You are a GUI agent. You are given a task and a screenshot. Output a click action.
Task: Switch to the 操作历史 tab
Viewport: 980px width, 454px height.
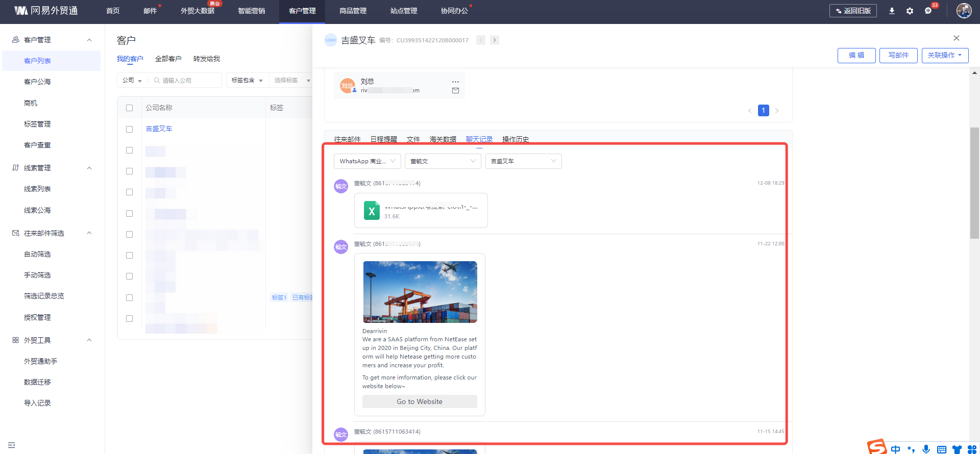pyautogui.click(x=516, y=139)
